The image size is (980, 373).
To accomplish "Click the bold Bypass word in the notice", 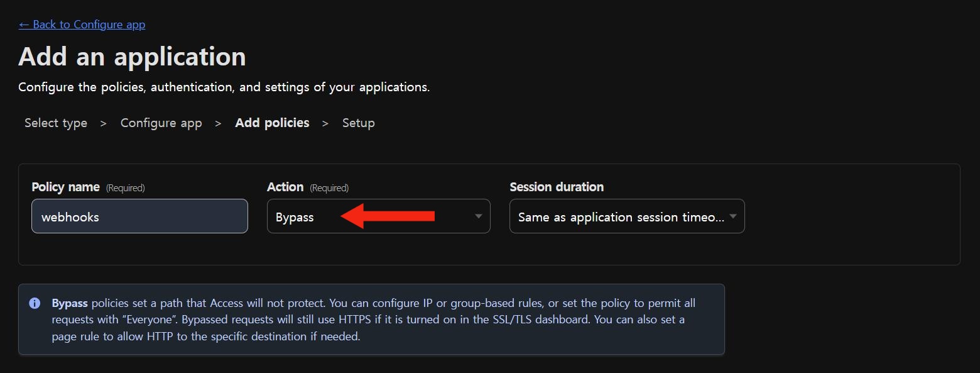I will 70,303.
